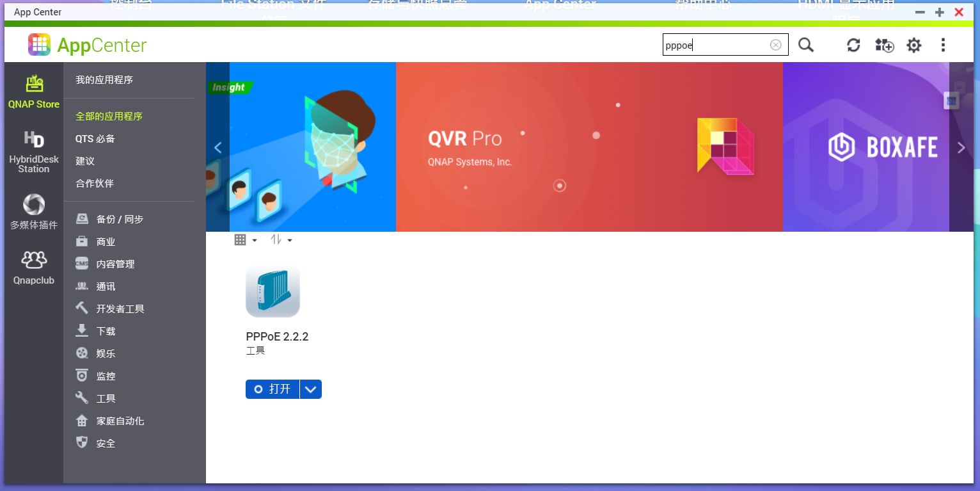The height and width of the screenshot is (491, 980).
Task: Open HybridDesk Station section
Action: point(34,152)
